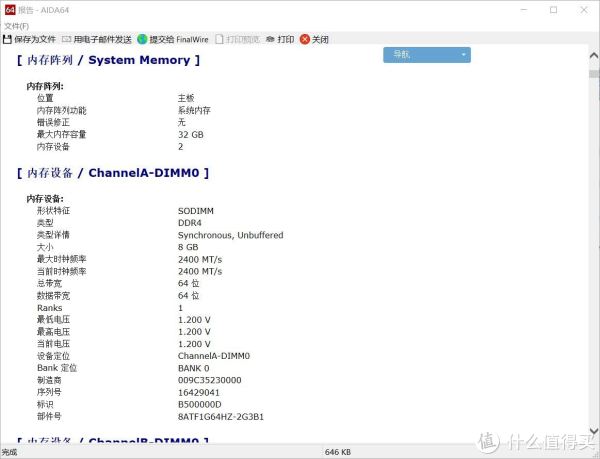Click scrollbar up arrow at top right
600x459 pixels.
pyautogui.click(x=592, y=53)
